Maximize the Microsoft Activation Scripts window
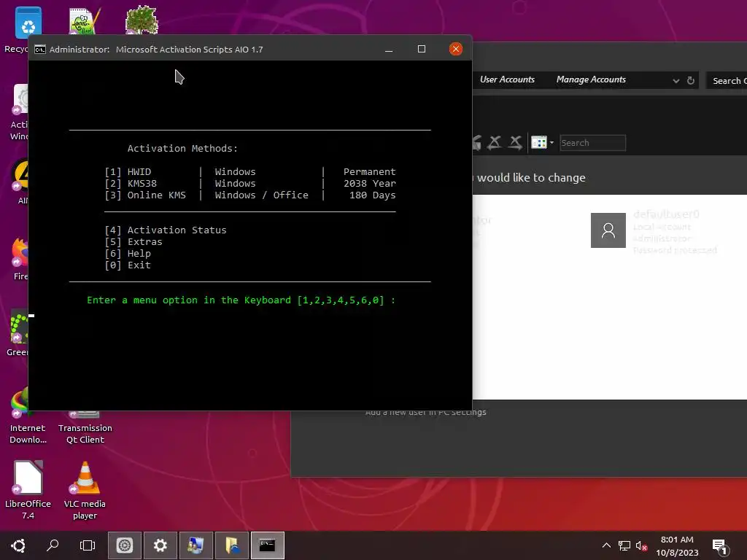This screenshot has height=560, width=747. [422, 49]
